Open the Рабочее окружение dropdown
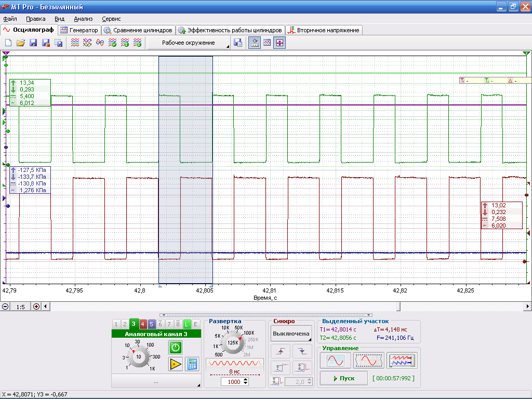 tap(189, 43)
